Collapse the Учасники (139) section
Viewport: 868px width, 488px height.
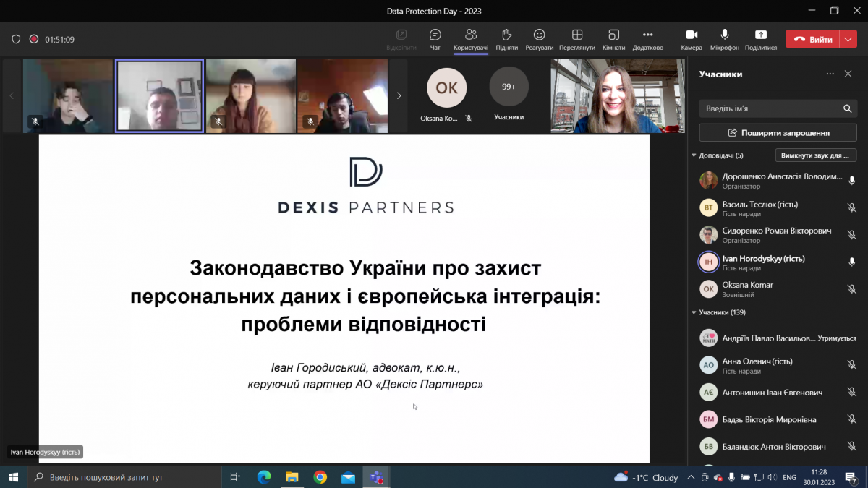(x=694, y=313)
